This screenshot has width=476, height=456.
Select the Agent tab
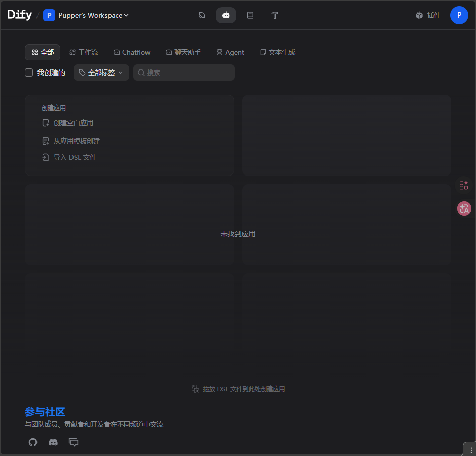tap(230, 52)
